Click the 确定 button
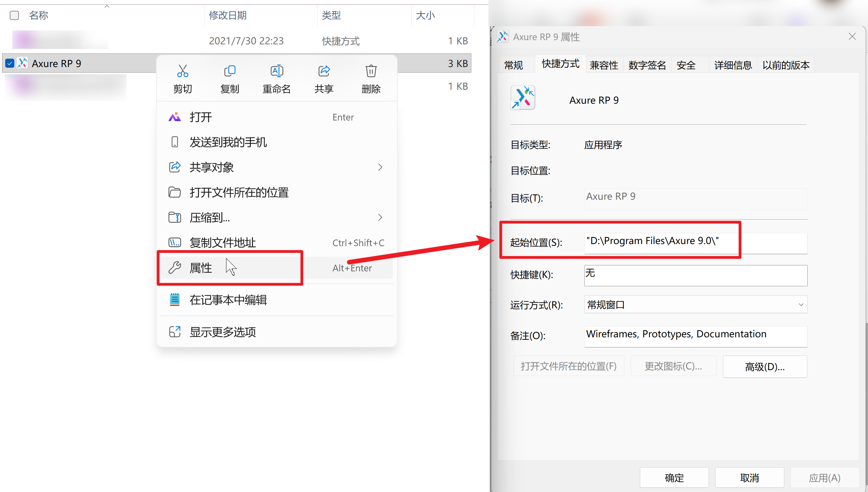 point(674,477)
